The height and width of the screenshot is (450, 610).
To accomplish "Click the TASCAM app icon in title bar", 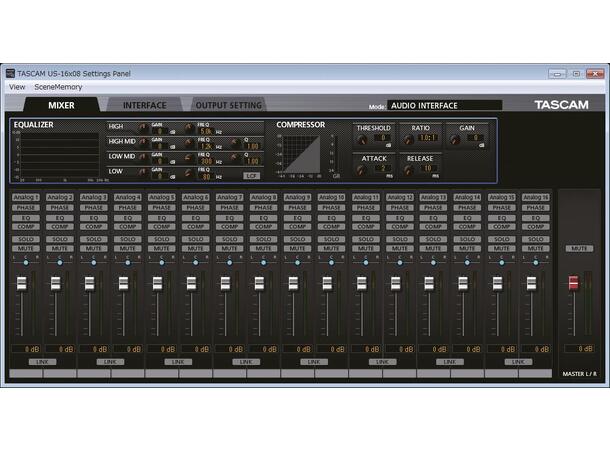I will click(11, 73).
